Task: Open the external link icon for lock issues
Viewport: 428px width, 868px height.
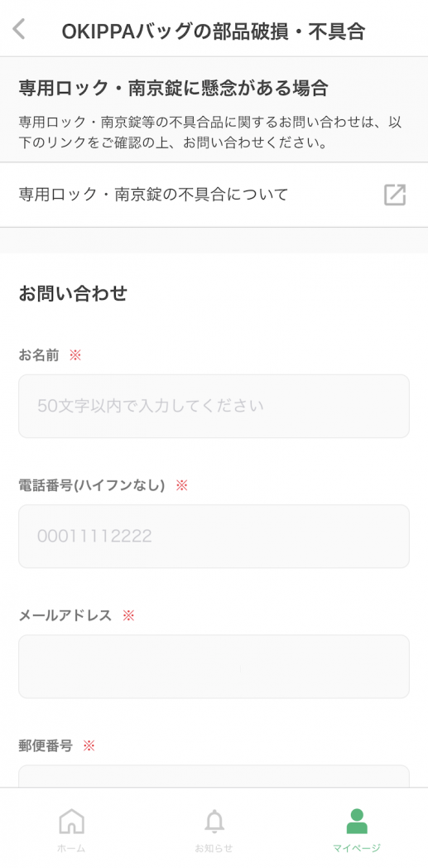Action: (x=395, y=195)
